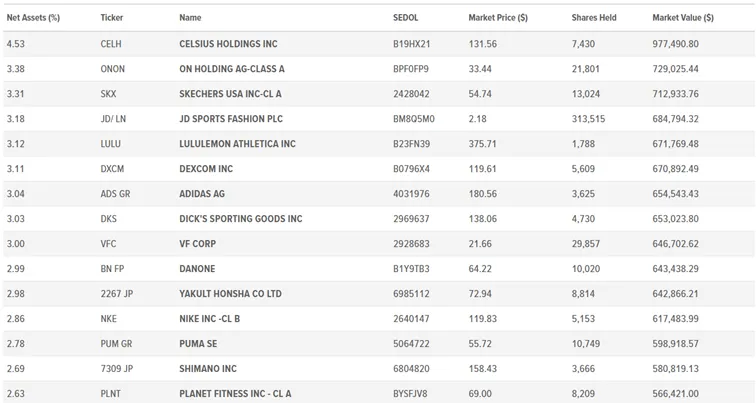The image size is (756, 403).
Task: Click the VFC ticker cell
Action: (x=108, y=244)
